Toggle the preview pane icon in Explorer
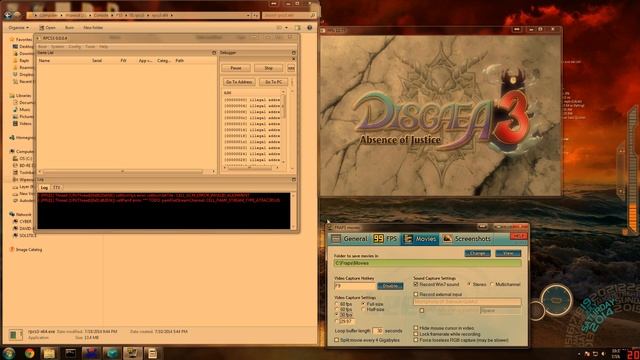This screenshot has height=360, width=640. pyautogui.click(x=298, y=28)
